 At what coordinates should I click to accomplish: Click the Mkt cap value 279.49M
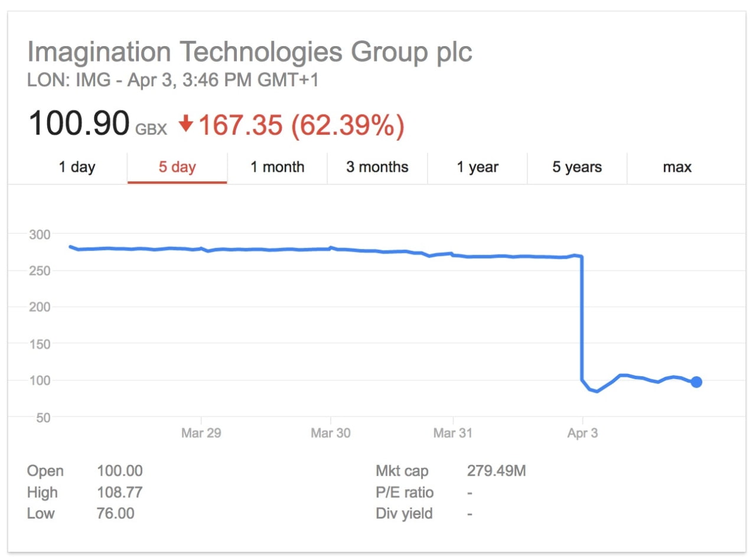(496, 471)
